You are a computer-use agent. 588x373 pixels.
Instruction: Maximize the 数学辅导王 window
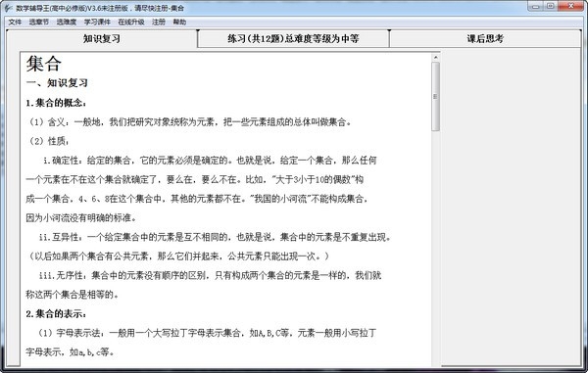click(551, 6)
